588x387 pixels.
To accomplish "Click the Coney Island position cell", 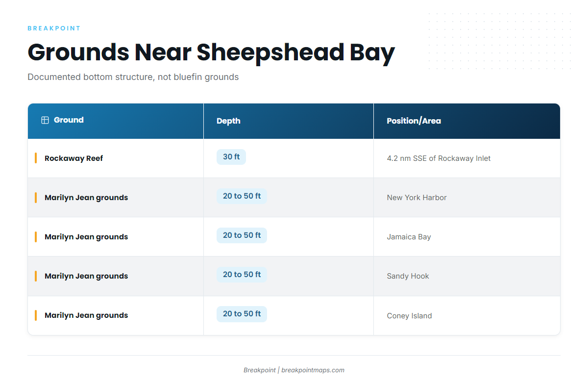I will click(x=466, y=315).
